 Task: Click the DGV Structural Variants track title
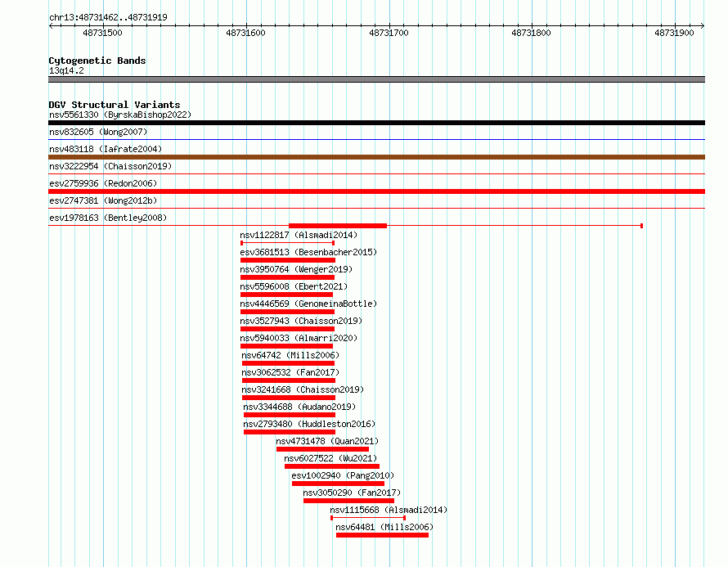click(x=115, y=105)
